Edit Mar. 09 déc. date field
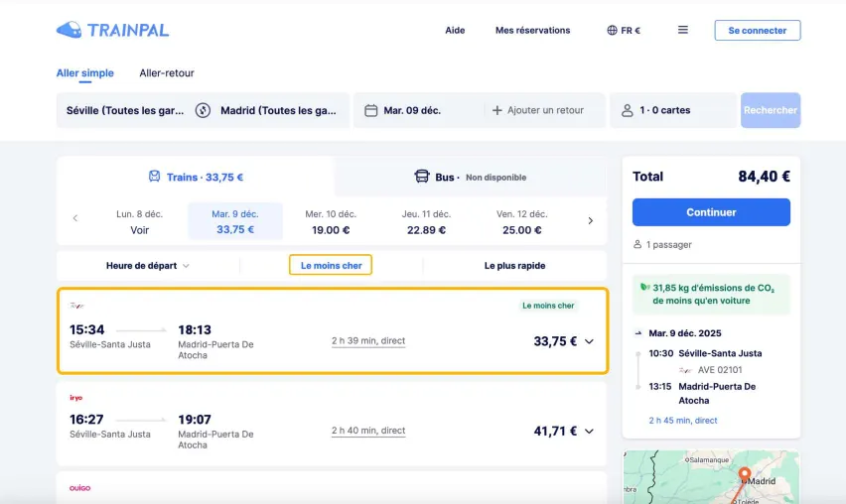846x504 pixels. [412, 110]
